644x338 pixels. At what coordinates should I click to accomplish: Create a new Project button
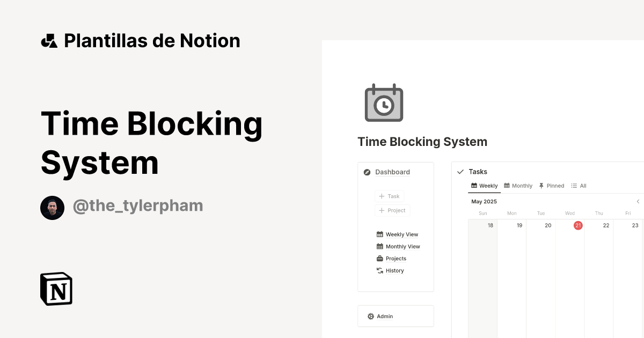point(392,210)
